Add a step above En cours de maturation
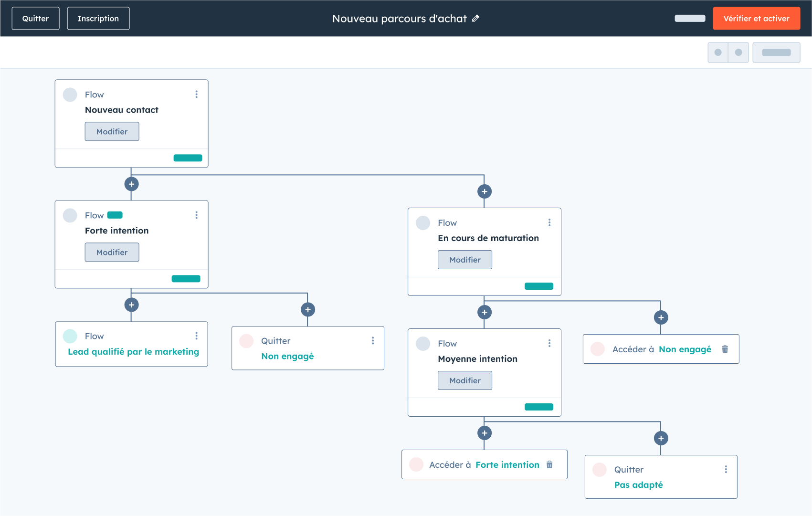 tap(485, 192)
